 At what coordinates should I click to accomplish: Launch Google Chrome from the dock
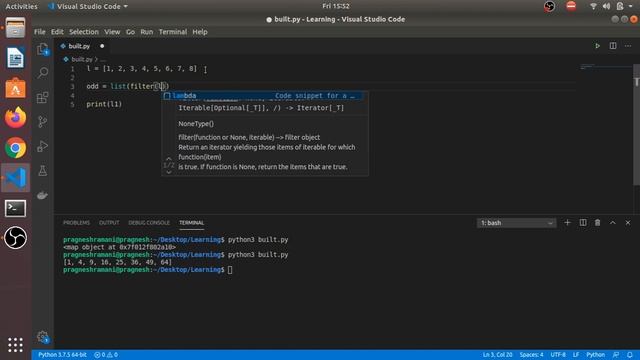pos(16,148)
